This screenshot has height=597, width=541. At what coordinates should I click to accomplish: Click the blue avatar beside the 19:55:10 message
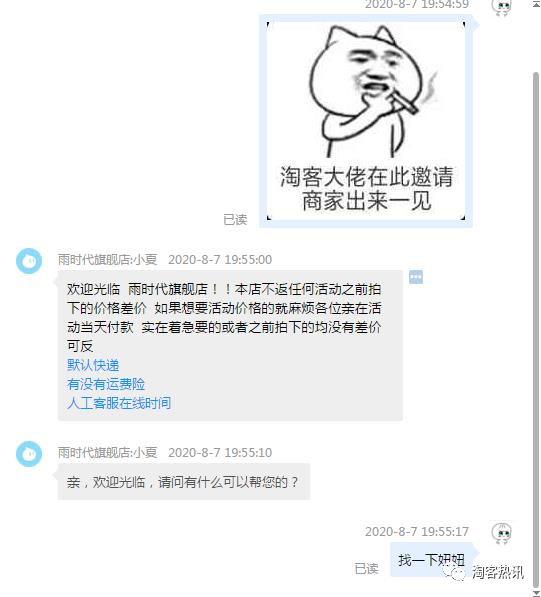click(29, 454)
